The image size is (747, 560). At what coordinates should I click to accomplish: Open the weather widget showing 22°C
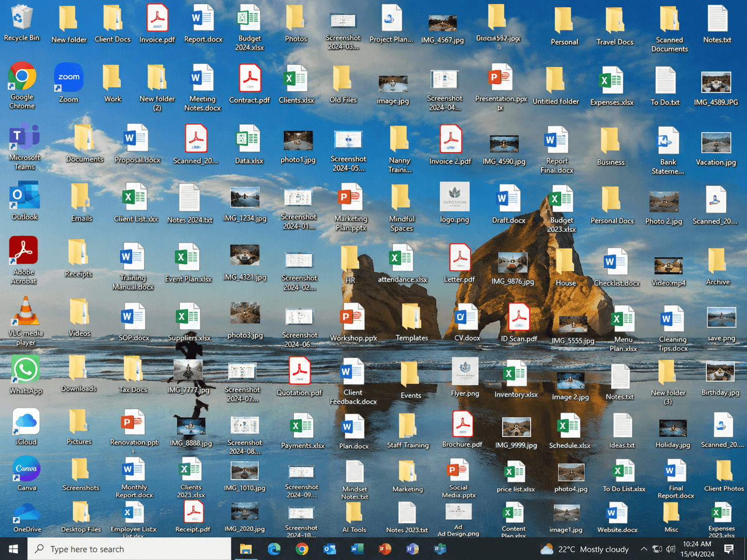(x=584, y=549)
